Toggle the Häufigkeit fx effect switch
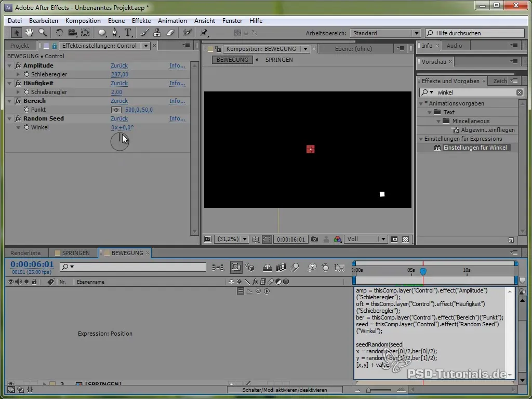532x399 pixels. click(x=18, y=83)
